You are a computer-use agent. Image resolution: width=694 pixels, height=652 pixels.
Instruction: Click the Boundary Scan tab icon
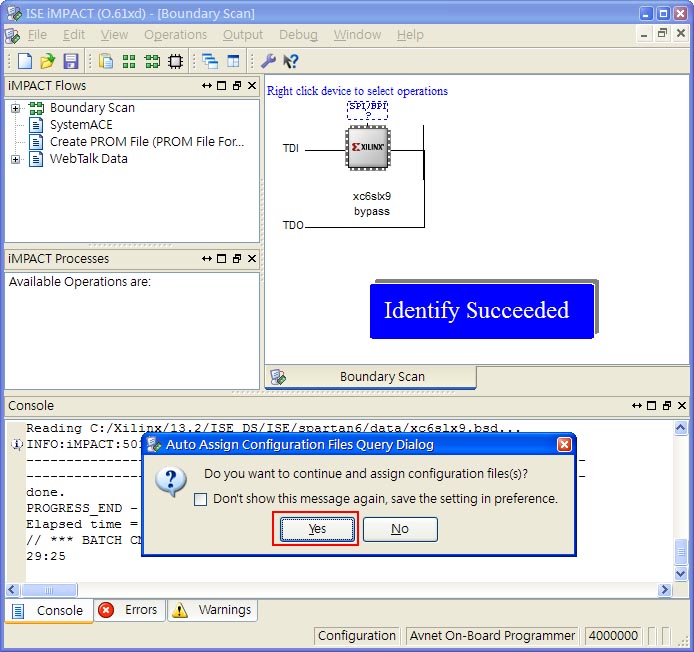[278, 377]
